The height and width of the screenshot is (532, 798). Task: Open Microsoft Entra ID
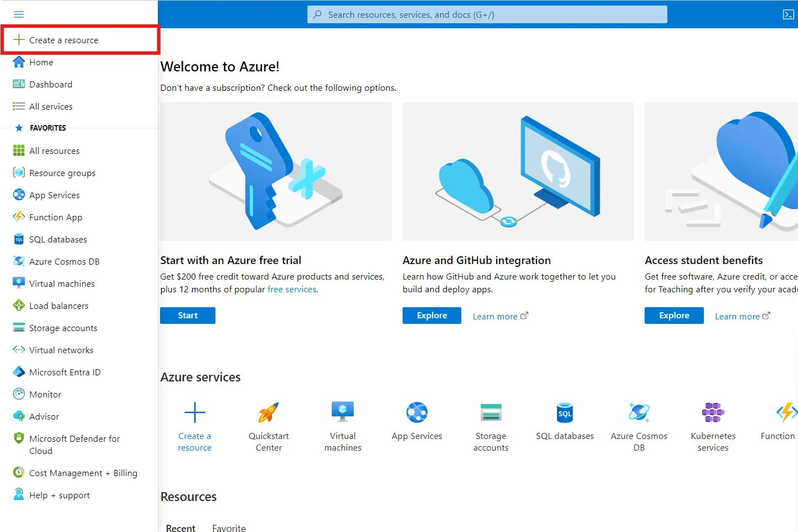(x=65, y=371)
